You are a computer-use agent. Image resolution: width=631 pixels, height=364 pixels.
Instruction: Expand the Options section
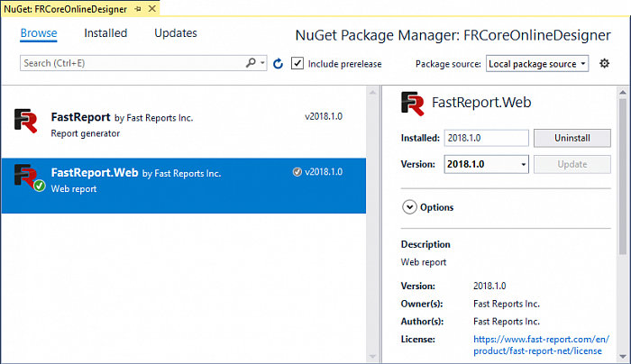pyautogui.click(x=409, y=207)
